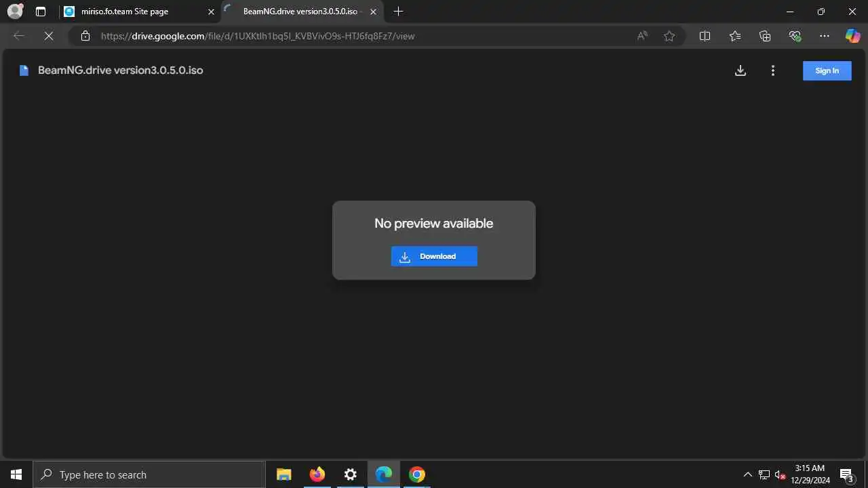
Task: Click the Microsoft Edge taskbar icon
Action: pos(383,474)
